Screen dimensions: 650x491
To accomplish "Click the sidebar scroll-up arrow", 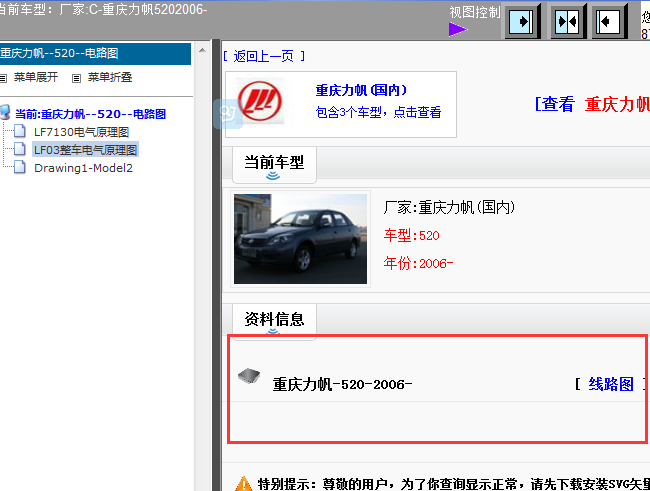I will (x=202, y=51).
